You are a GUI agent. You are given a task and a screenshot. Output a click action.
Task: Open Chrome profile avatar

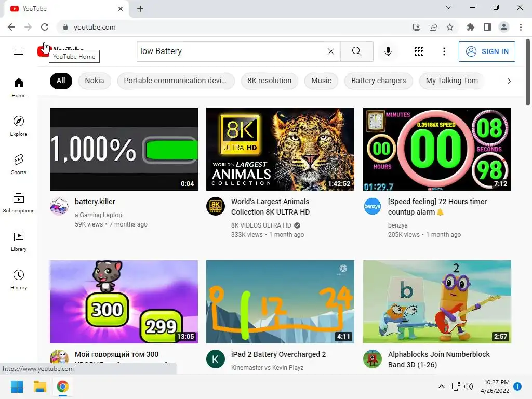point(504,27)
